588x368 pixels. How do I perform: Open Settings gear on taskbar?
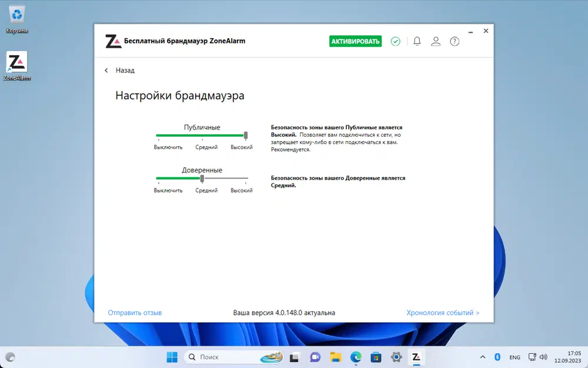tap(396, 357)
